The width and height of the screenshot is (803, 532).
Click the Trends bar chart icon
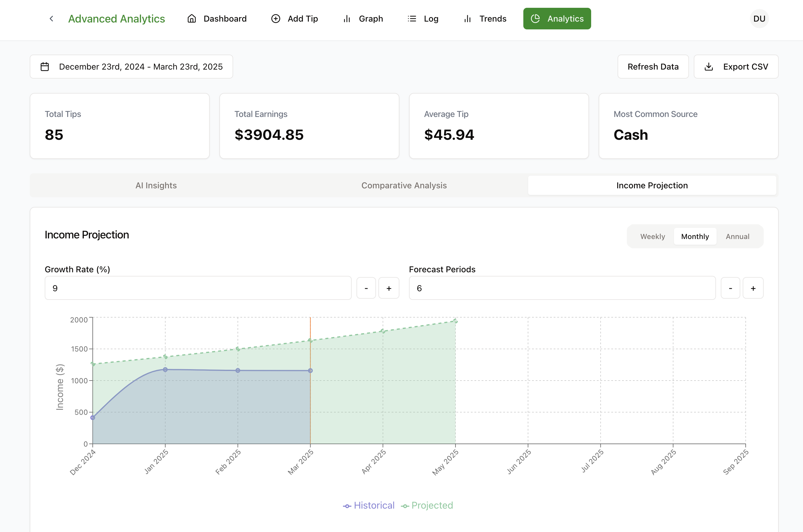[x=467, y=19]
